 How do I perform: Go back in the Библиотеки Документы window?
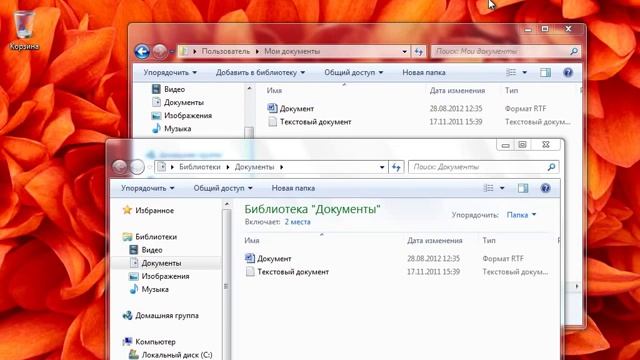point(120,167)
